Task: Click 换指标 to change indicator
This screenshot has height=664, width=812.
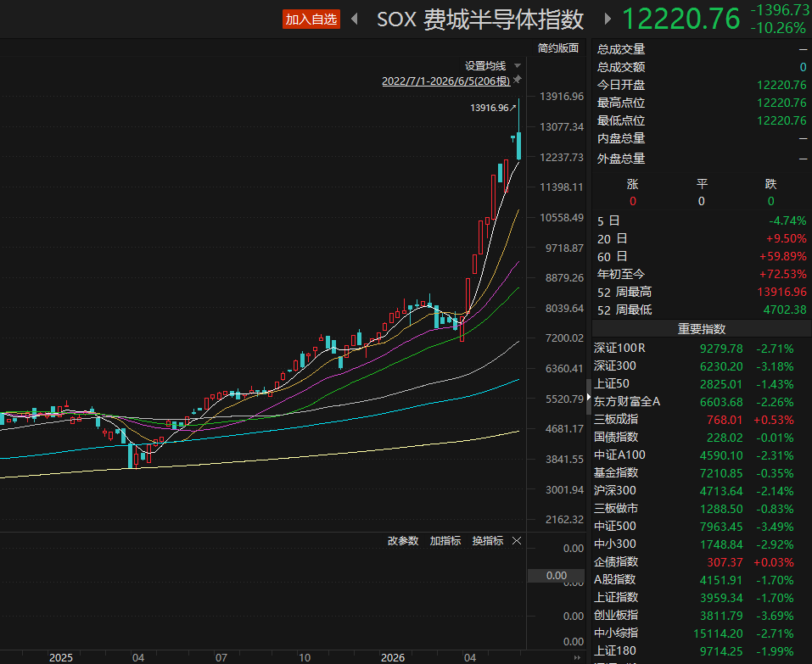Action: tap(488, 541)
